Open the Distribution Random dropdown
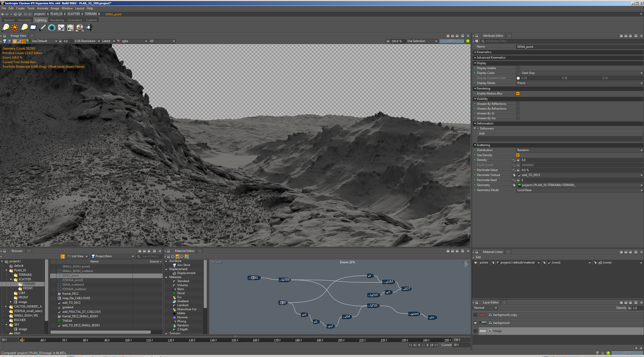 pyautogui.click(x=579, y=150)
